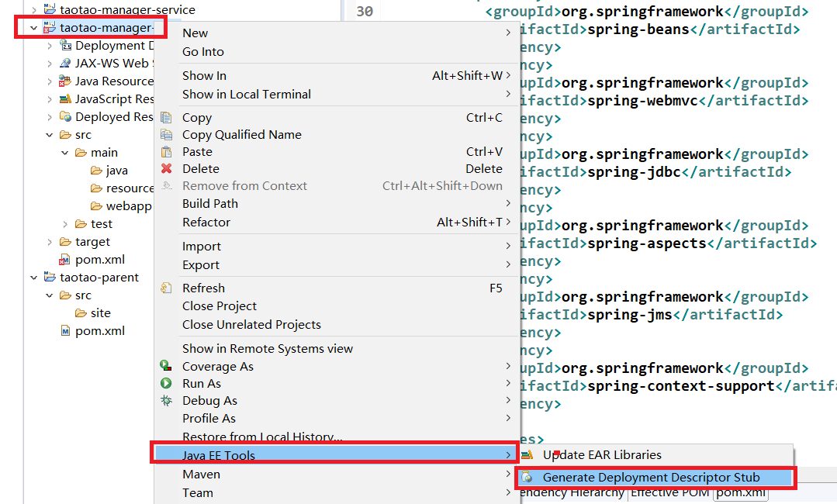
Task: Click the Deployed Resources icon
Action: click(x=66, y=116)
